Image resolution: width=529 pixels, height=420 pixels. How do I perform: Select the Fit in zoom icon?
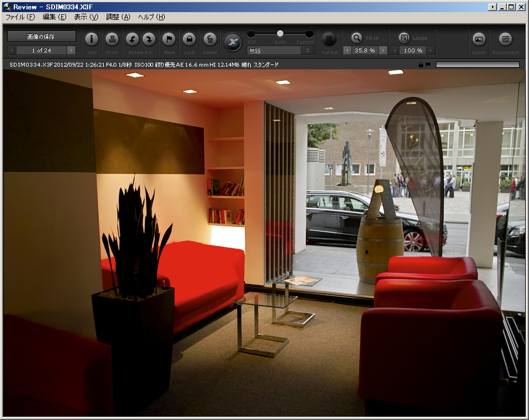click(x=357, y=38)
